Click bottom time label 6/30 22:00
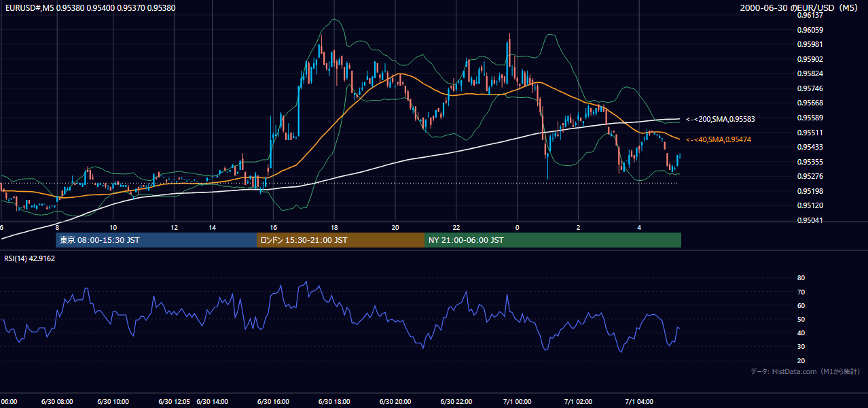 coord(456,402)
